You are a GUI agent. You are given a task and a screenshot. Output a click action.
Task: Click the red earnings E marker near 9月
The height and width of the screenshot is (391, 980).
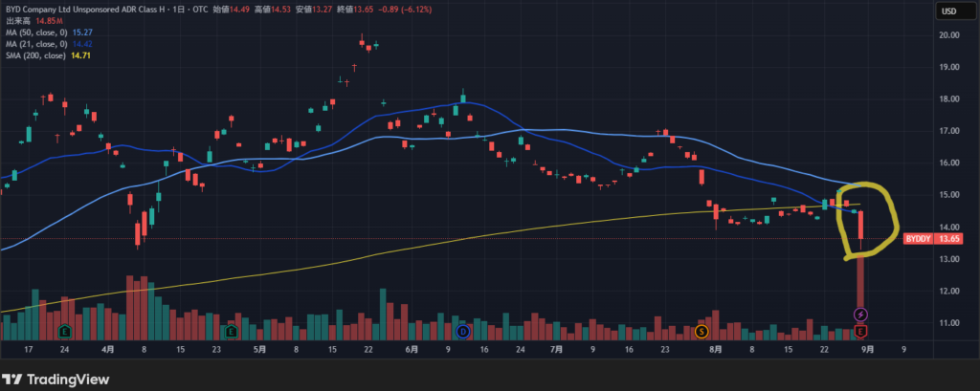(x=860, y=331)
